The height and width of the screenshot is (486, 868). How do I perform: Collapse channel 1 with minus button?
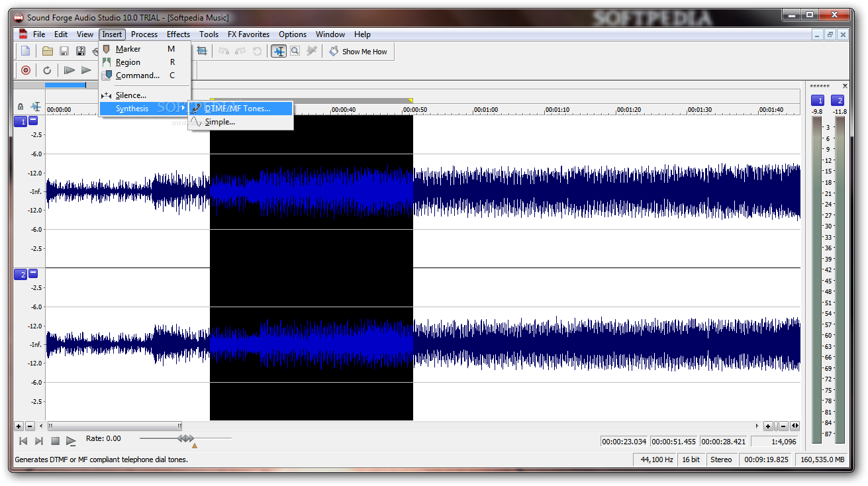point(33,121)
